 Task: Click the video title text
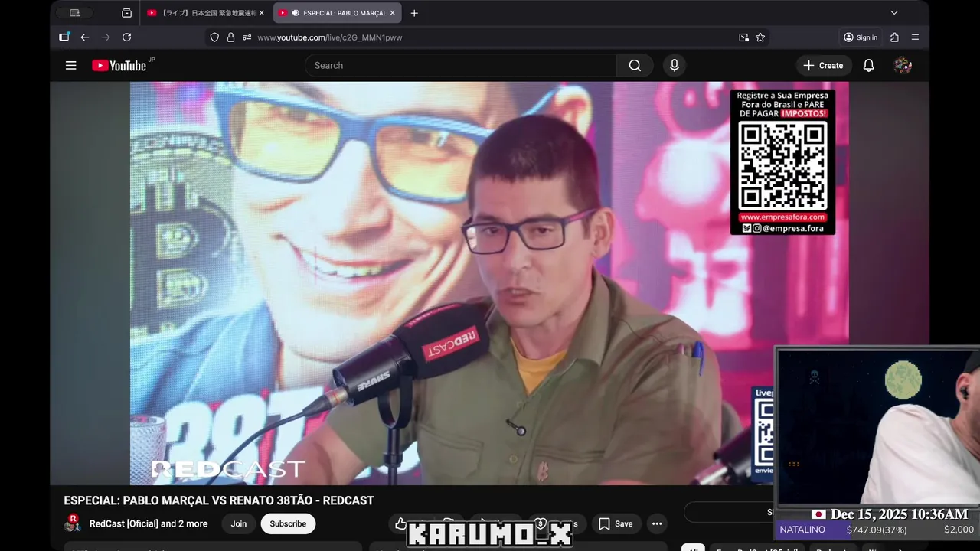coord(219,500)
